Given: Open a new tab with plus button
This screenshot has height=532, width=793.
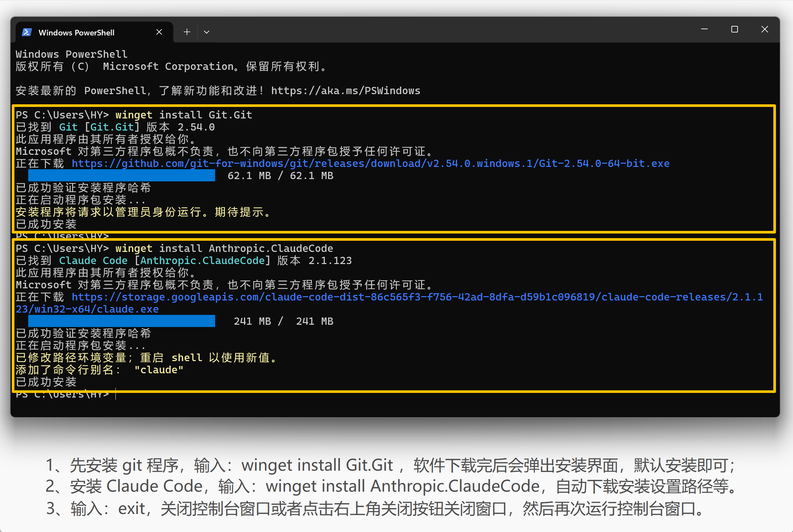Looking at the screenshot, I should pyautogui.click(x=187, y=32).
